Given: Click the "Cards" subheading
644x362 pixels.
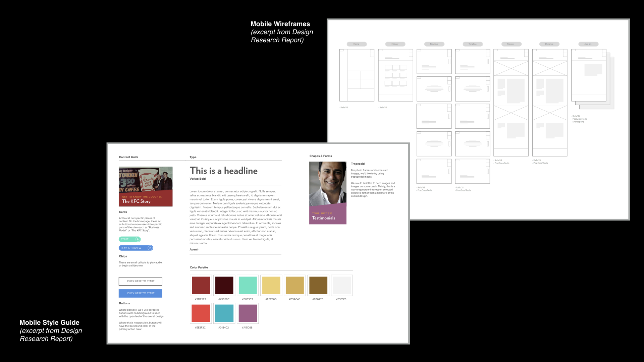Looking at the screenshot, I should click(x=123, y=212).
